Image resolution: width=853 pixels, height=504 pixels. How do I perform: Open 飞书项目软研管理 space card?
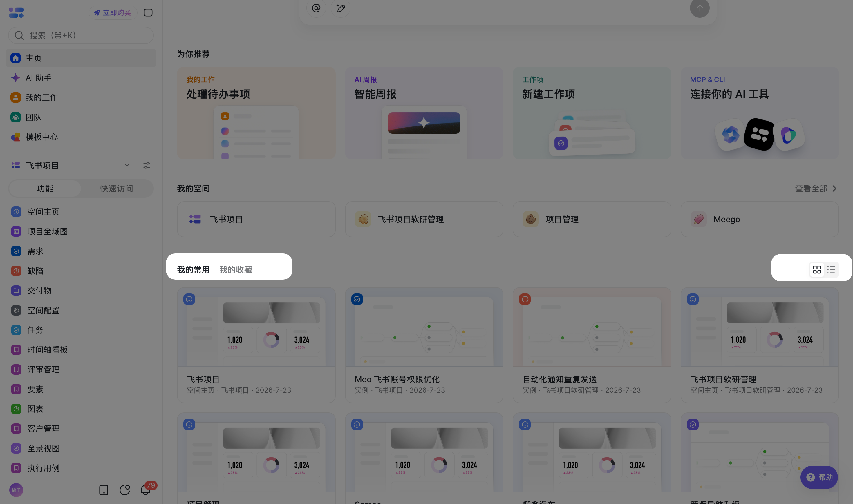(x=424, y=219)
